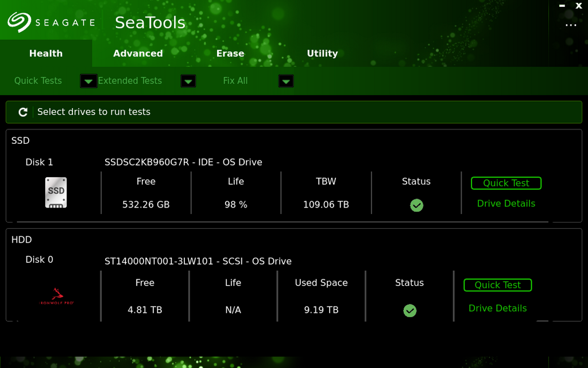This screenshot has width=588, height=368.
Task: Expand the Extended Tests dropdown arrow
Action: pyautogui.click(x=188, y=81)
